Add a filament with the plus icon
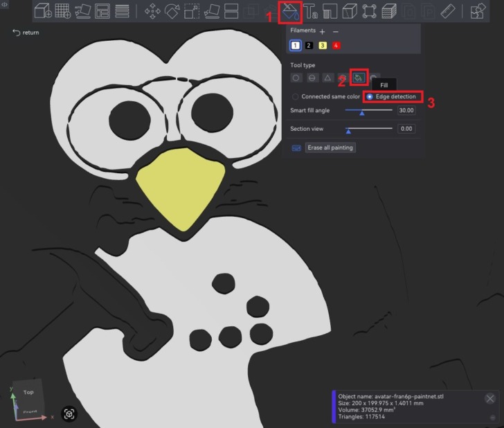This screenshot has width=504, height=428. coord(323,32)
